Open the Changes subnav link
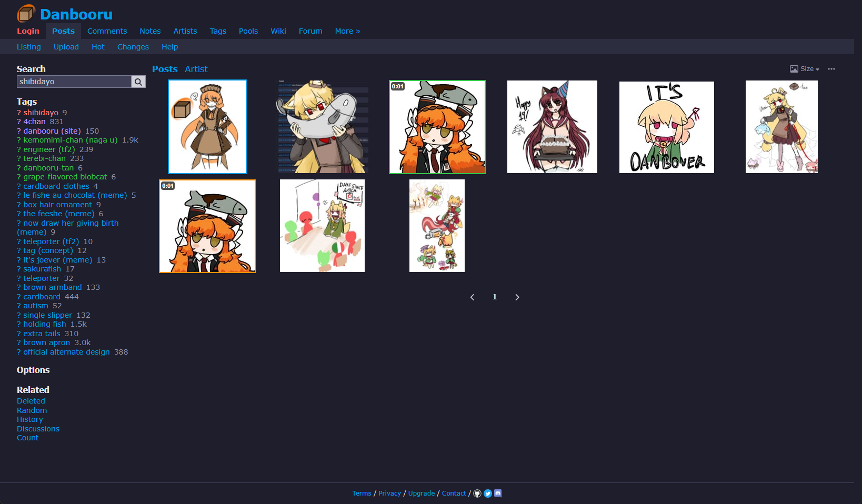This screenshot has height=504, width=862. click(x=133, y=47)
